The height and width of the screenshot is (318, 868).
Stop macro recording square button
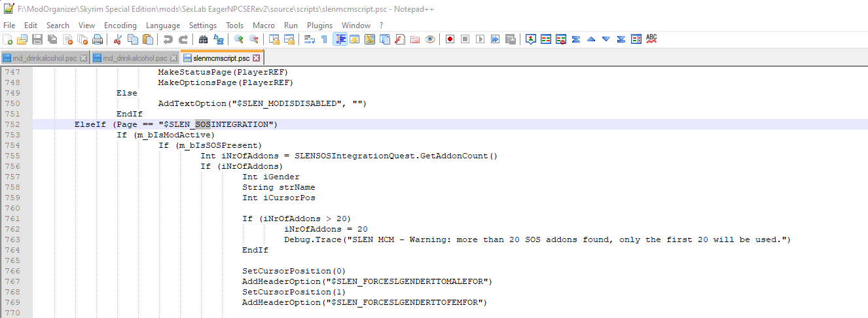click(x=465, y=39)
